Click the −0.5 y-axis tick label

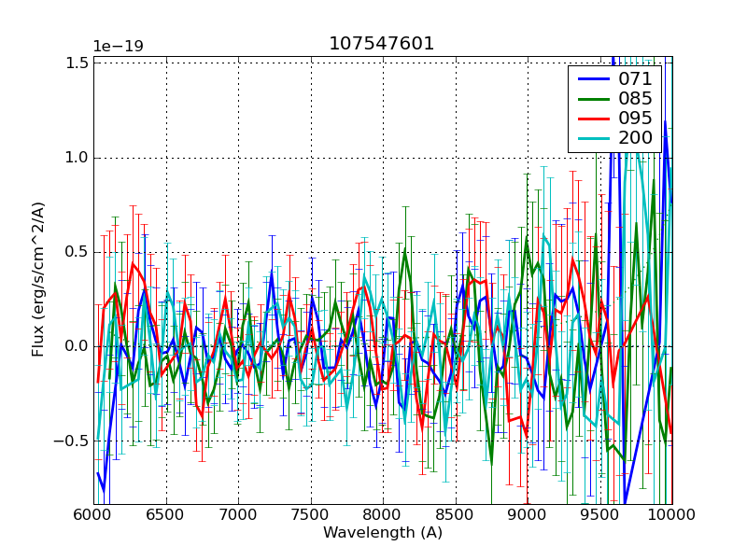click(73, 441)
